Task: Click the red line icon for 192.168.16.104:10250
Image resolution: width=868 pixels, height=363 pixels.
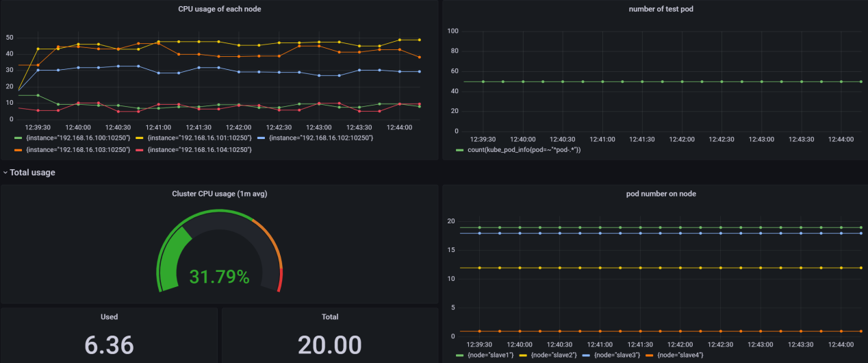Action: (142, 149)
